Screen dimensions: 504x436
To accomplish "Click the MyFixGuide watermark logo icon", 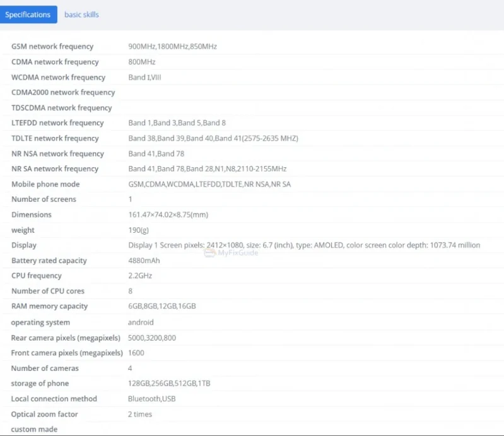I will [209, 253].
